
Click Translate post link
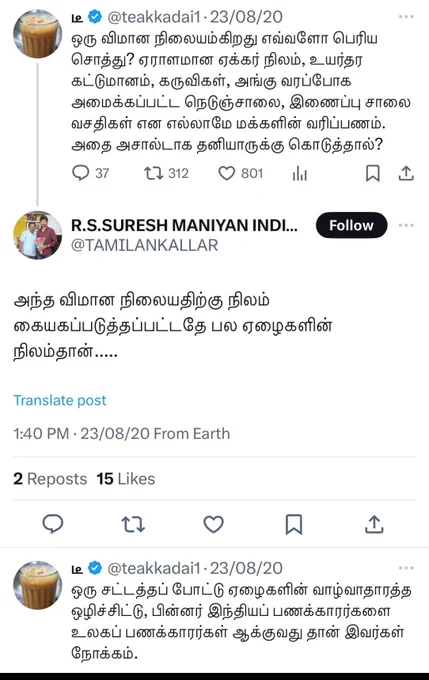pos(60,400)
